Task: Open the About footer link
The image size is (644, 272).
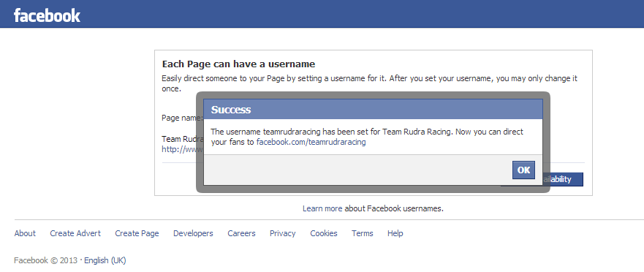Action: 25,233
